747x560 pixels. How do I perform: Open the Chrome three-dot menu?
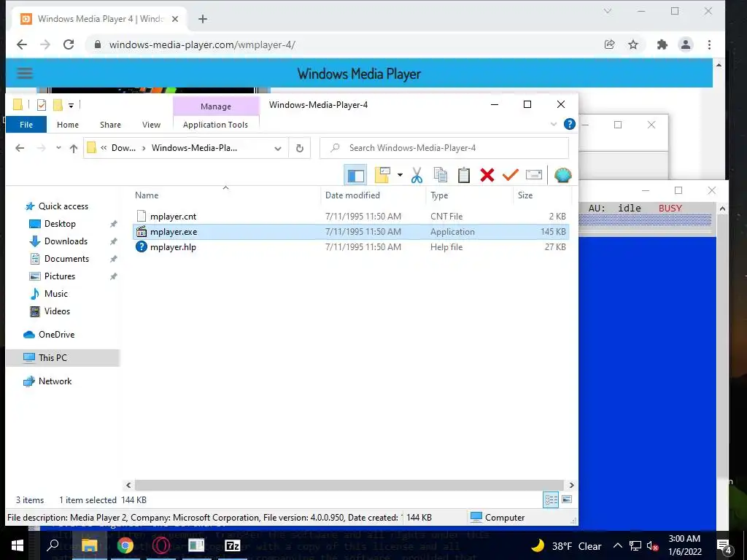[709, 44]
